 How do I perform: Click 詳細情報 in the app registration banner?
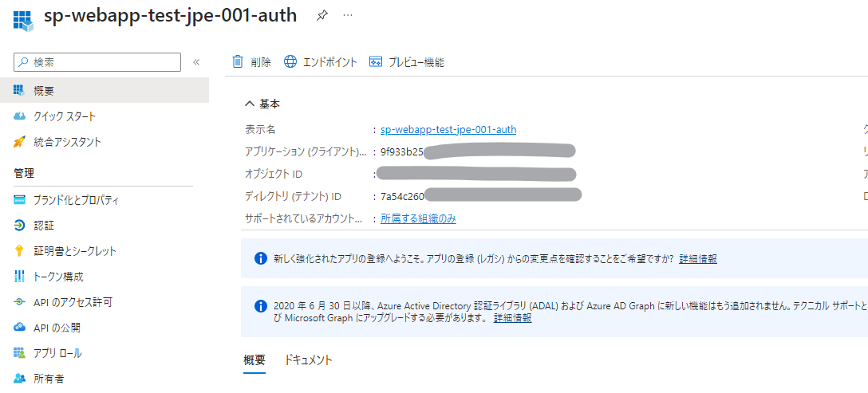698,258
